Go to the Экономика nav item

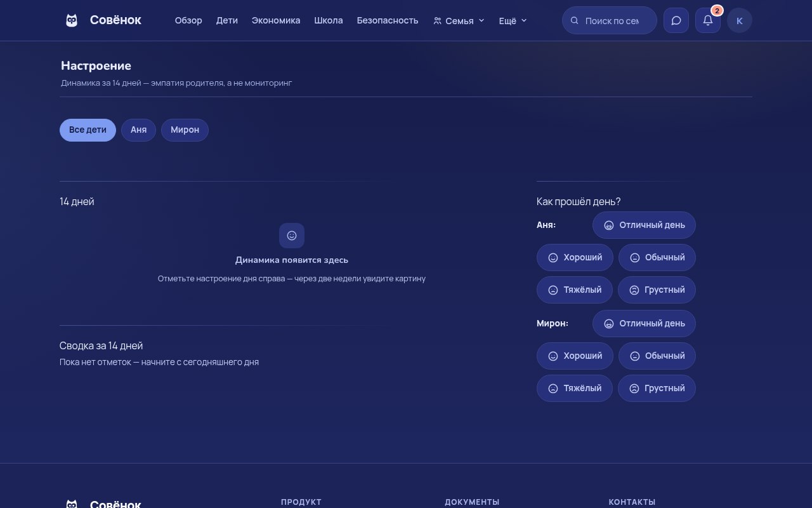tap(276, 20)
